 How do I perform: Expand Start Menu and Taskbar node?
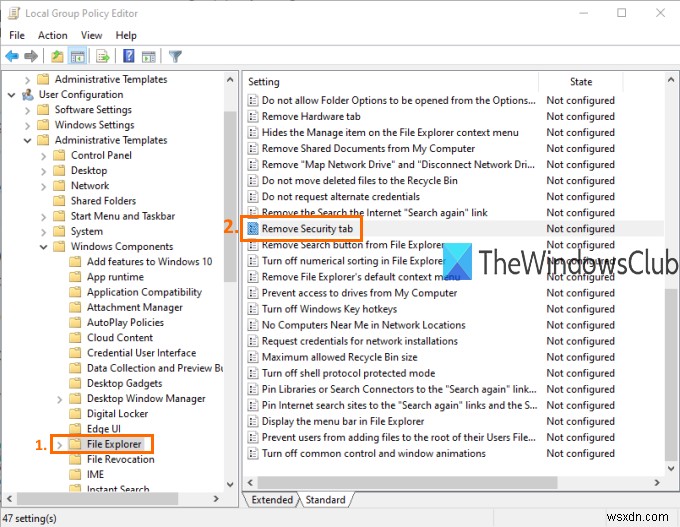(43, 216)
